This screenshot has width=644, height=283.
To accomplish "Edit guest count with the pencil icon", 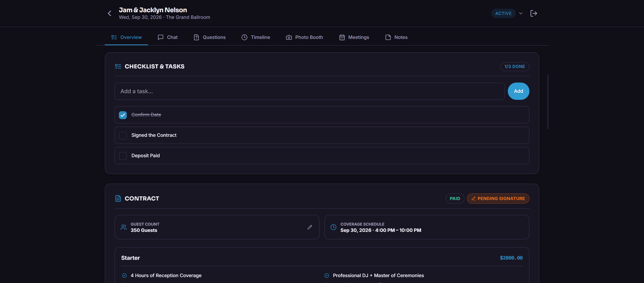I will pyautogui.click(x=309, y=227).
